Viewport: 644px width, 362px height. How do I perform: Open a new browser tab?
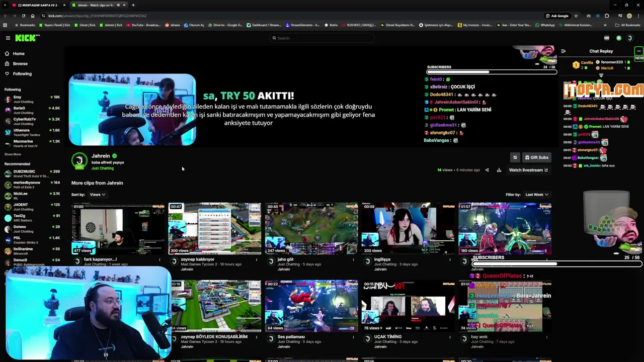click(x=133, y=5)
